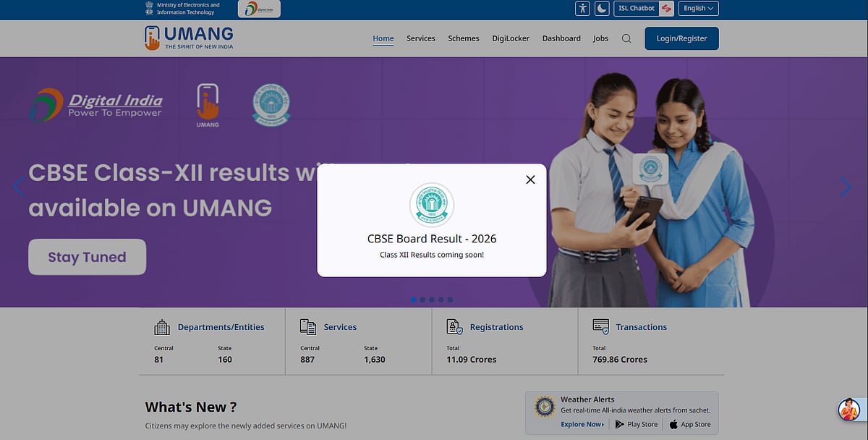868x440 pixels.
Task: Open the App Store link
Action: coord(689,424)
